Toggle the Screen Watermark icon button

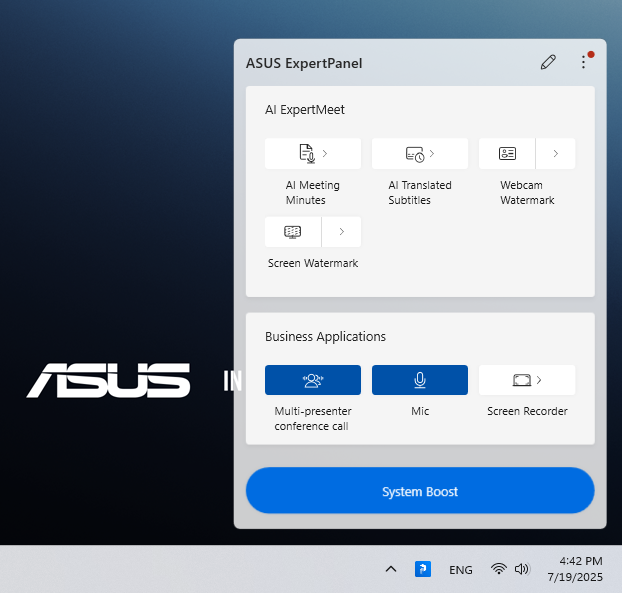(293, 232)
